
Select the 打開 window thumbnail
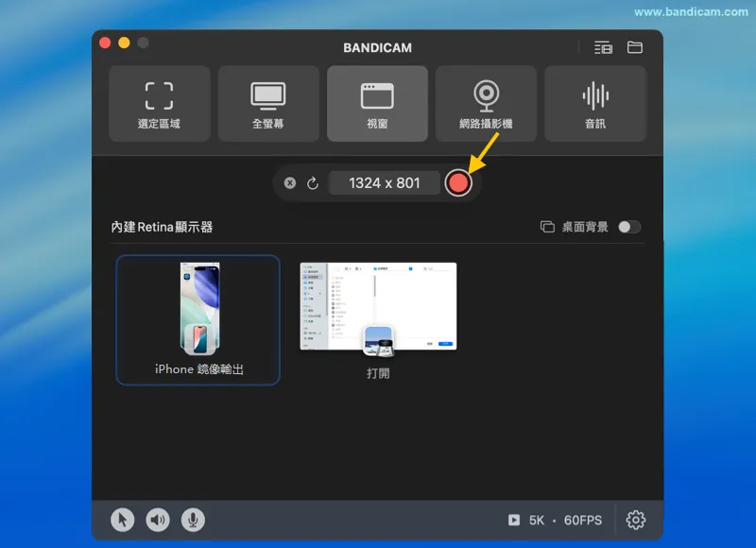click(x=378, y=320)
